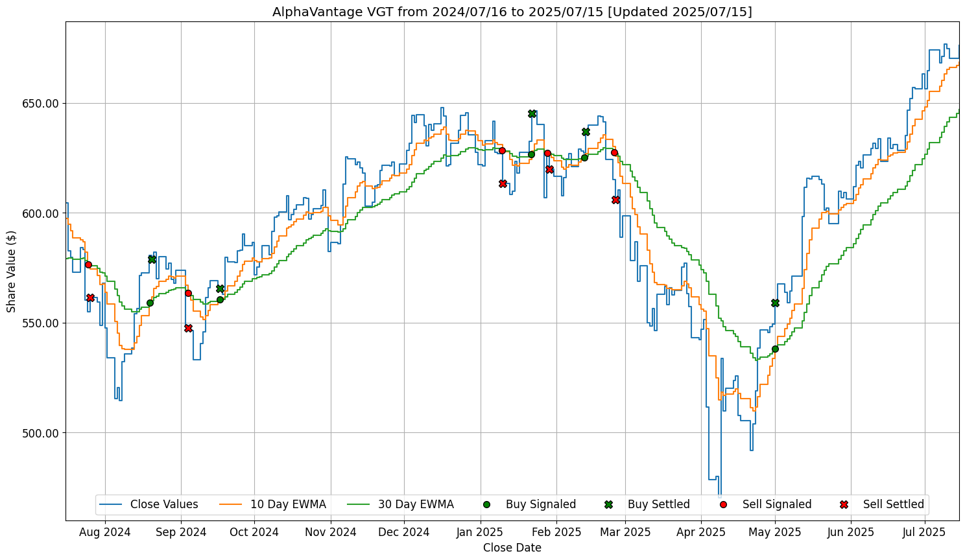The height and width of the screenshot is (560, 965).
Task: Select the Buy Settled marker near $637 in February 2025
Action: 586,132
